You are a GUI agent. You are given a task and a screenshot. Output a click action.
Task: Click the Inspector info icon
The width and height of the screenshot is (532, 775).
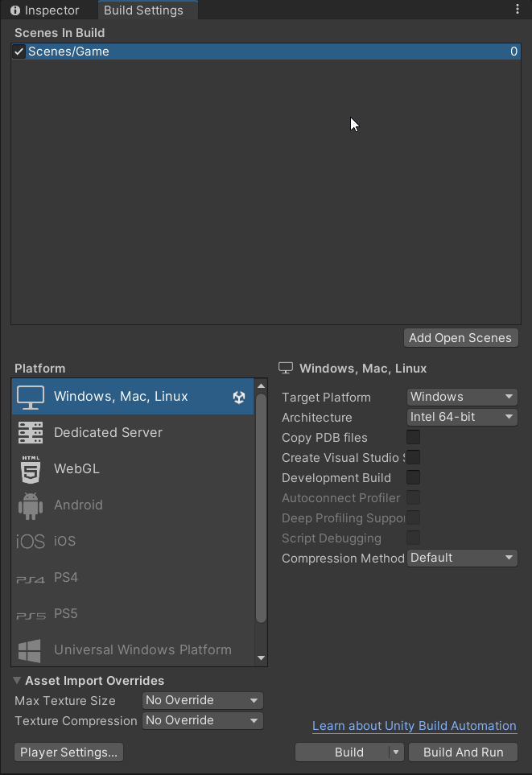15,10
